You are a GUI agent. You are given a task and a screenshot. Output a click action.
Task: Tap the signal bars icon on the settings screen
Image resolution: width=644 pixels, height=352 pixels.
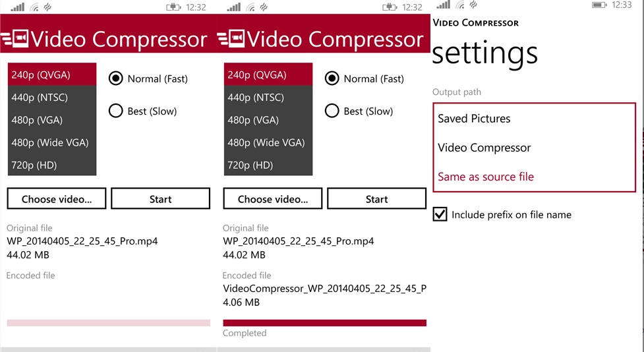444,5
